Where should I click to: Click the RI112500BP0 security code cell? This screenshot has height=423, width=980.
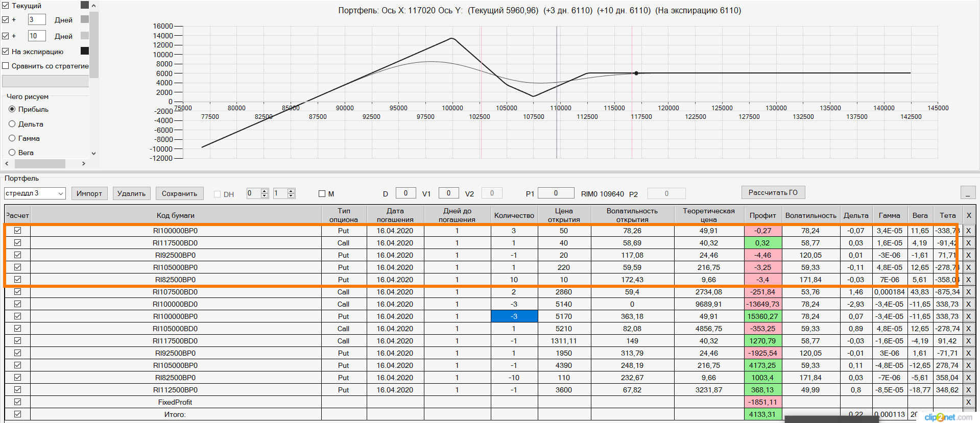(176, 390)
